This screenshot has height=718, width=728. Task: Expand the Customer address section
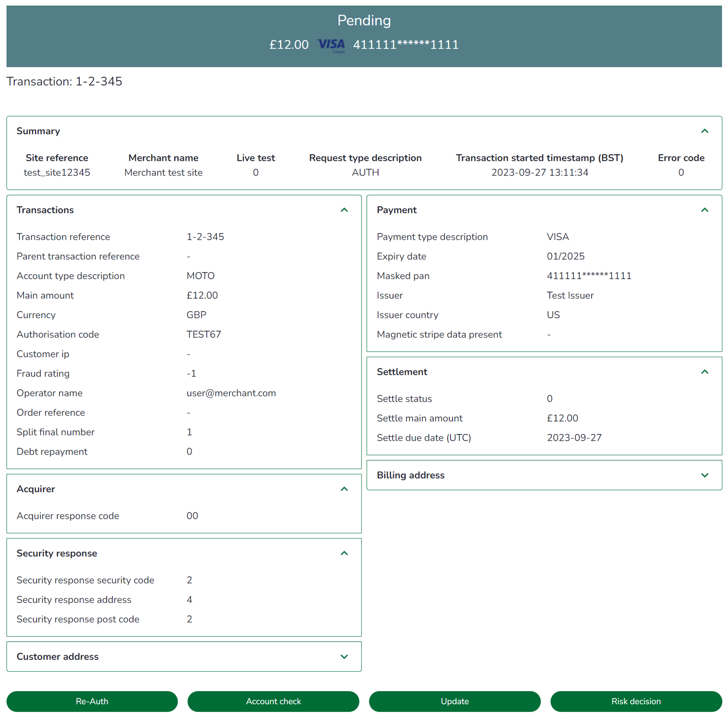[x=344, y=657]
